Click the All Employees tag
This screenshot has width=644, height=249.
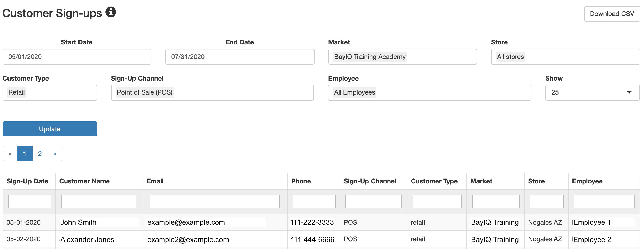coord(354,92)
